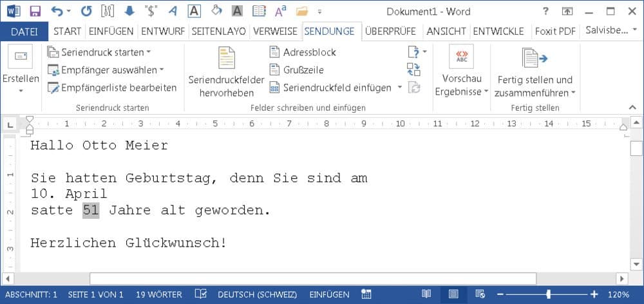Screen dimensions: 644x304
Task: Insert an Adressblock field
Action: [x=302, y=52]
